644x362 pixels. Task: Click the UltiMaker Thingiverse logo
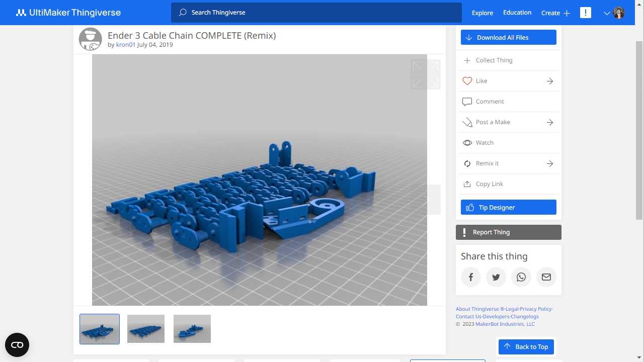point(68,13)
